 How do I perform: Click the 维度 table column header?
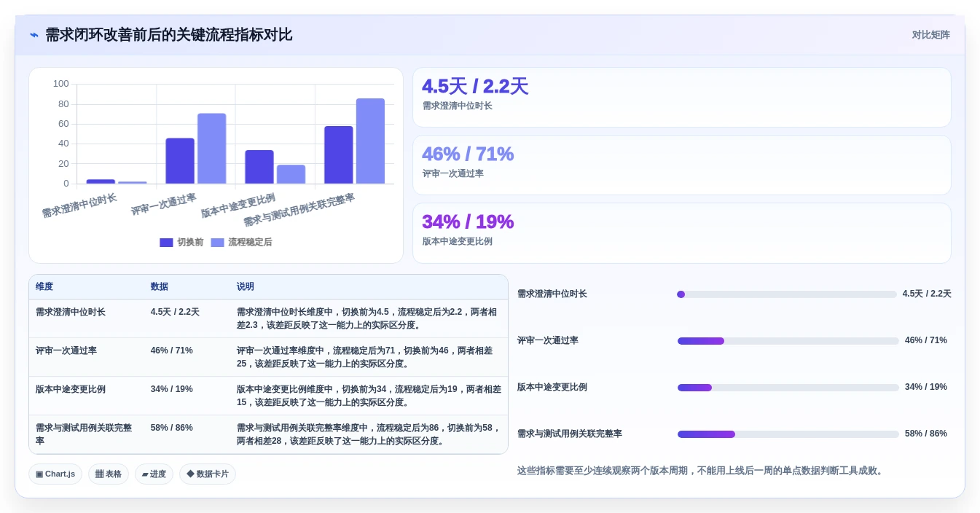pyautogui.click(x=44, y=287)
